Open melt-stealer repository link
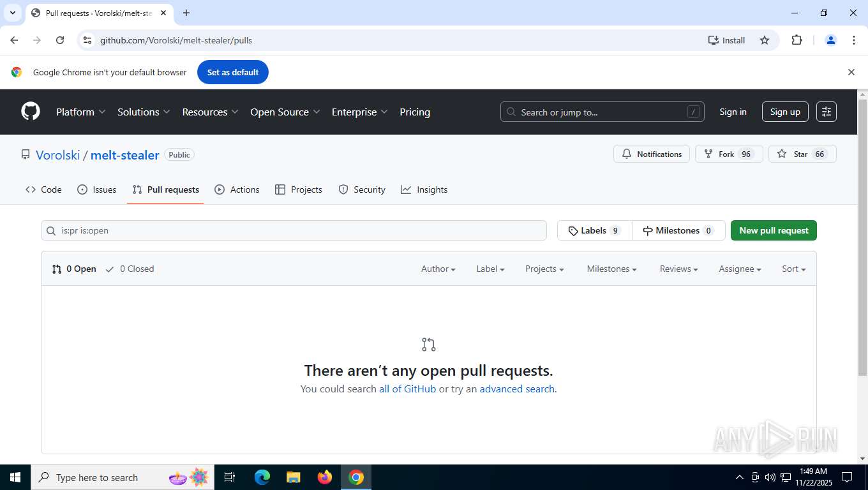This screenshot has width=868, height=490. tap(125, 155)
